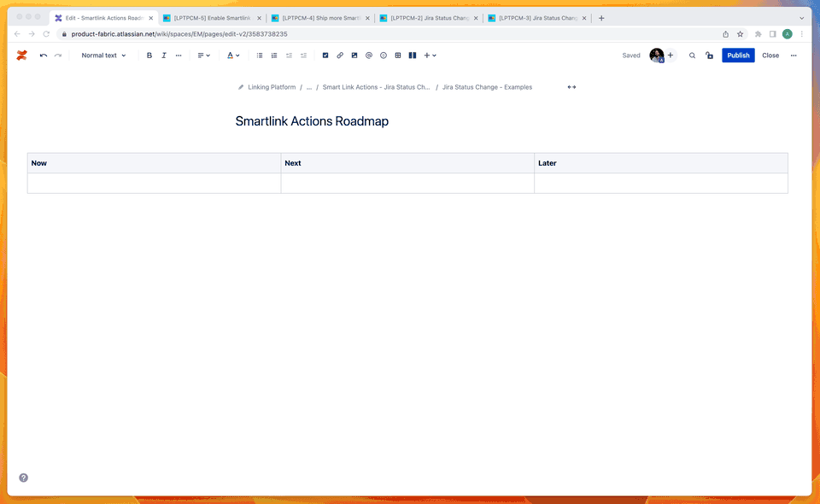
Task: Undo the last edit
Action: tap(43, 55)
